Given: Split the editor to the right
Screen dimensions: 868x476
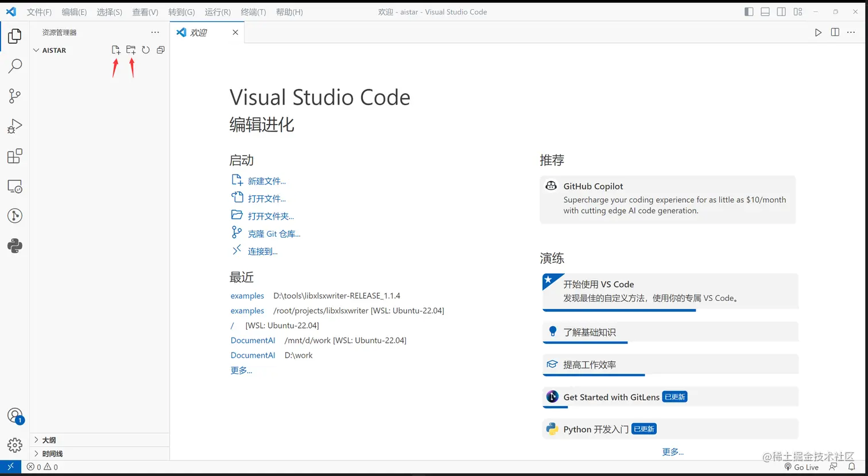Looking at the screenshot, I should click(x=835, y=32).
